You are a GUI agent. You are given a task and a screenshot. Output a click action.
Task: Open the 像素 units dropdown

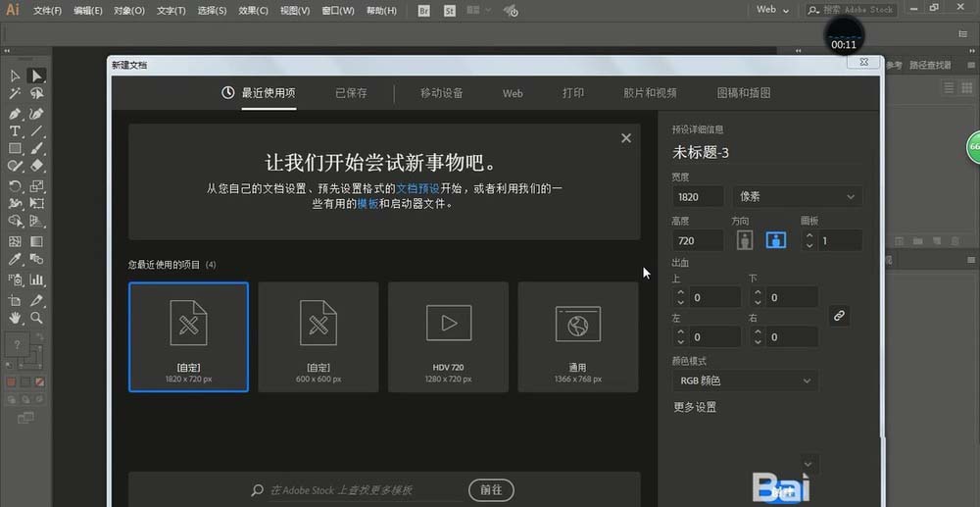point(798,196)
